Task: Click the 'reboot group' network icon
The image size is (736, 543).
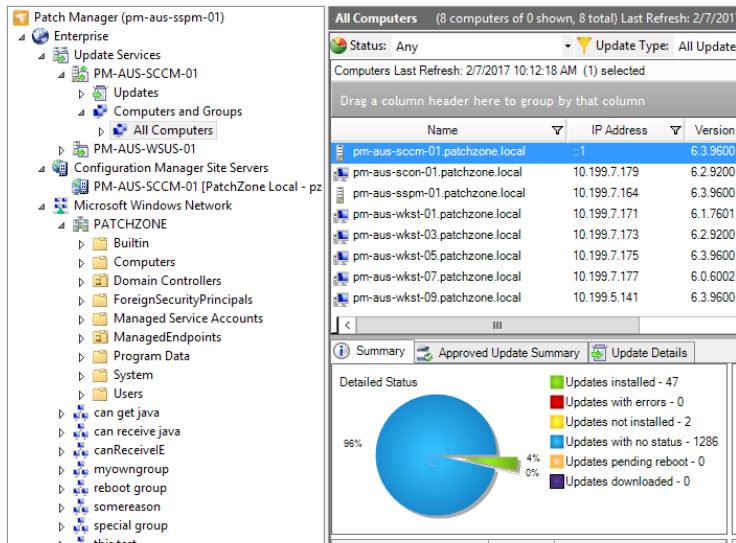Action: (80, 488)
